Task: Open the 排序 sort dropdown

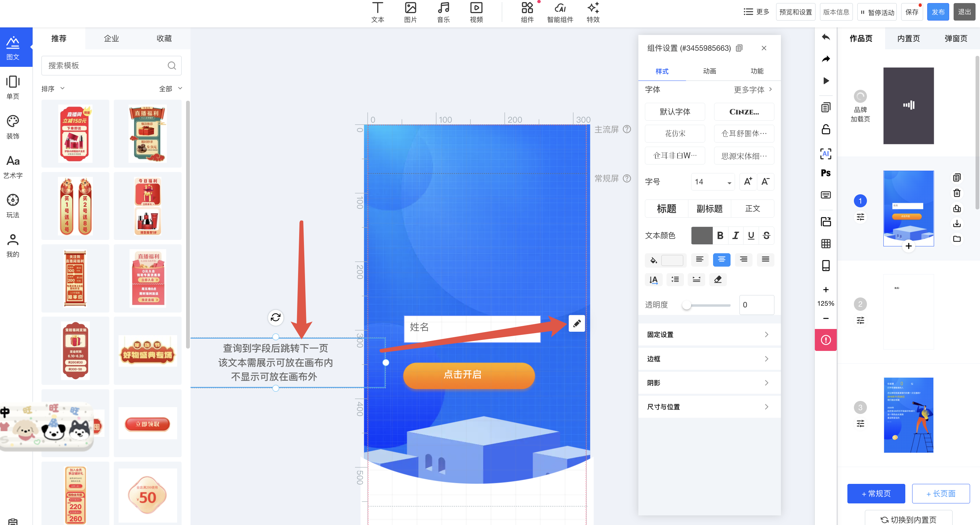Action: [53, 89]
